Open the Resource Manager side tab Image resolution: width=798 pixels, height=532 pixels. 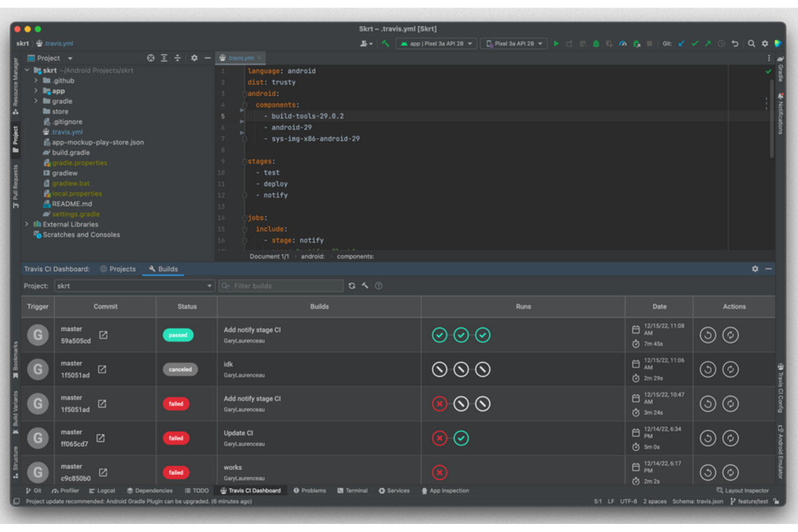pyautogui.click(x=15, y=86)
